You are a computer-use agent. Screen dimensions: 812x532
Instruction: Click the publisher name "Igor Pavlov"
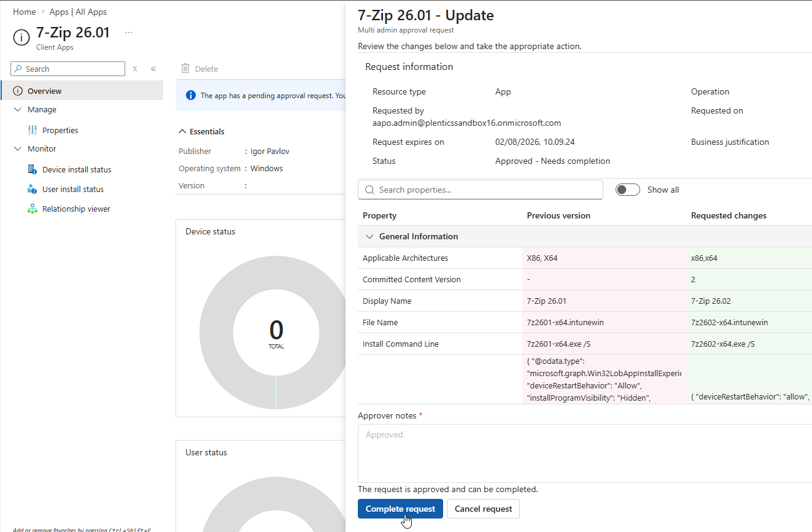point(269,151)
